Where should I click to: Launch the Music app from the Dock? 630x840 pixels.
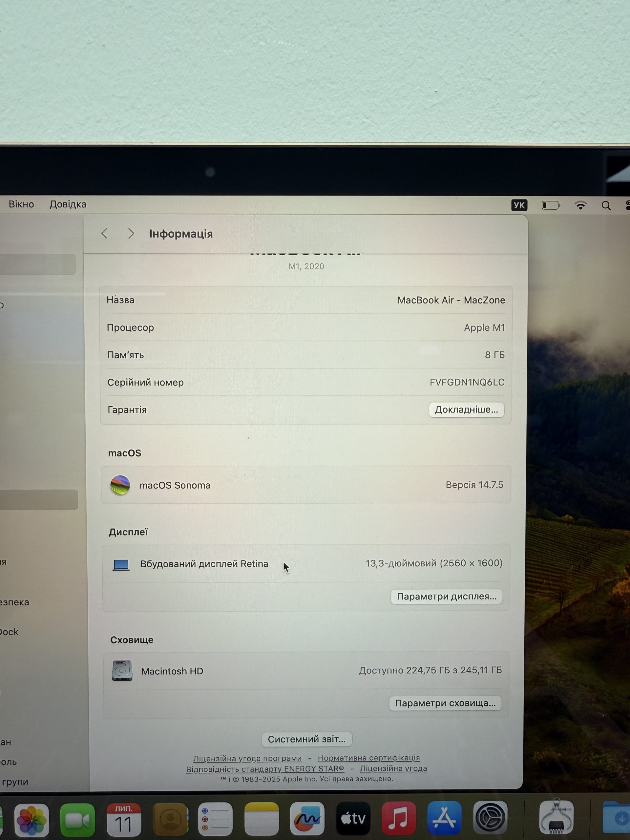(399, 818)
